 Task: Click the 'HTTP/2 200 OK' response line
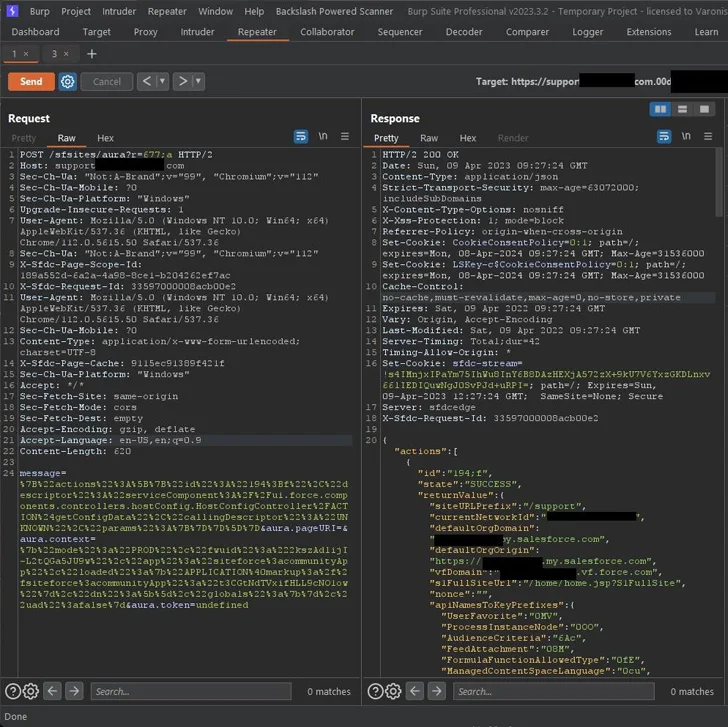click(421, 155)
